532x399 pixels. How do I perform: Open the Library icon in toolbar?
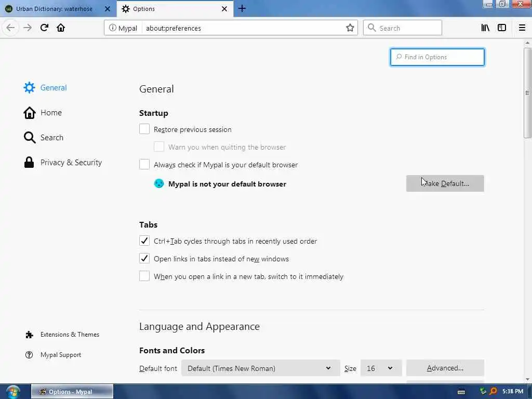pyautogui.click(x=485, y=28)
